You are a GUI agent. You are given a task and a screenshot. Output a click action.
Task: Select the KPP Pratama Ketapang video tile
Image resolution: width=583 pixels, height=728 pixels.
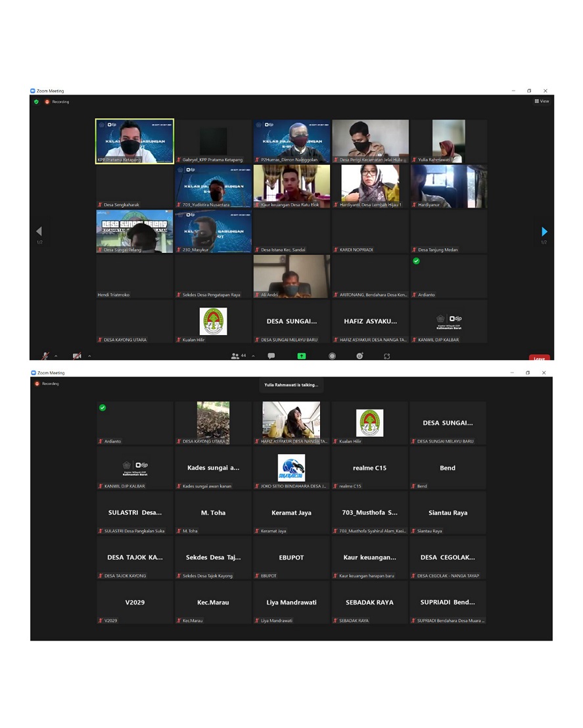[135, 141]
